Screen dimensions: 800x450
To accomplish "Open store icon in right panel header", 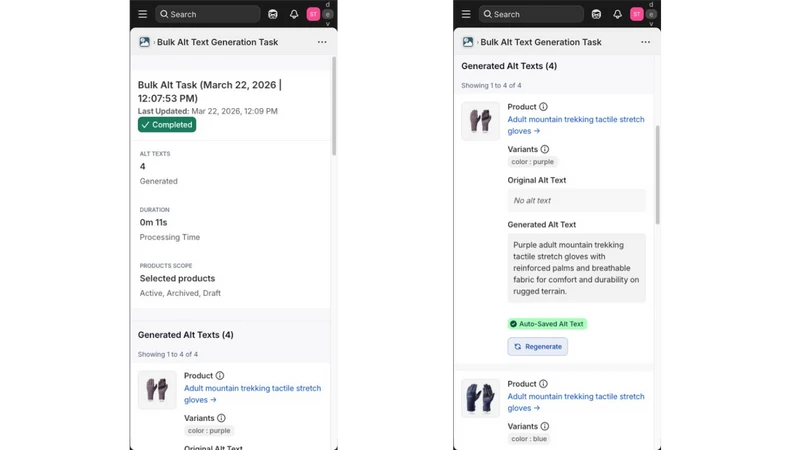I will [x=596, y=14].
